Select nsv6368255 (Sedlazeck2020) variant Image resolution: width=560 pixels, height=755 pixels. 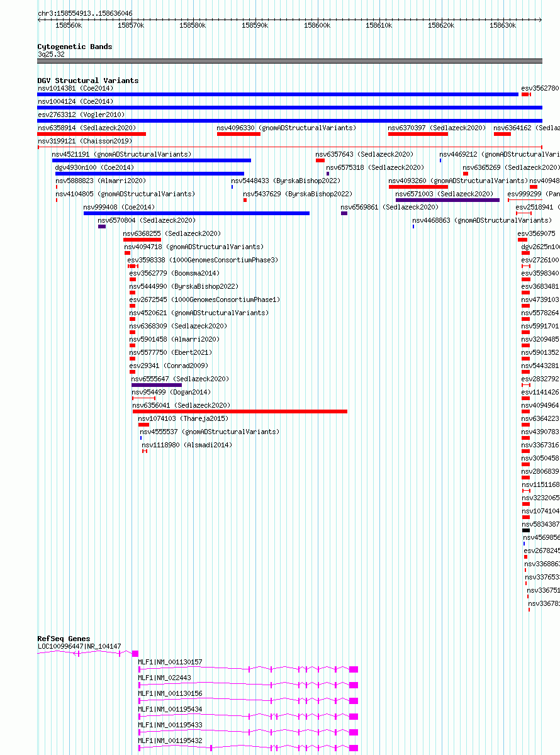click(x=172, y=233)
